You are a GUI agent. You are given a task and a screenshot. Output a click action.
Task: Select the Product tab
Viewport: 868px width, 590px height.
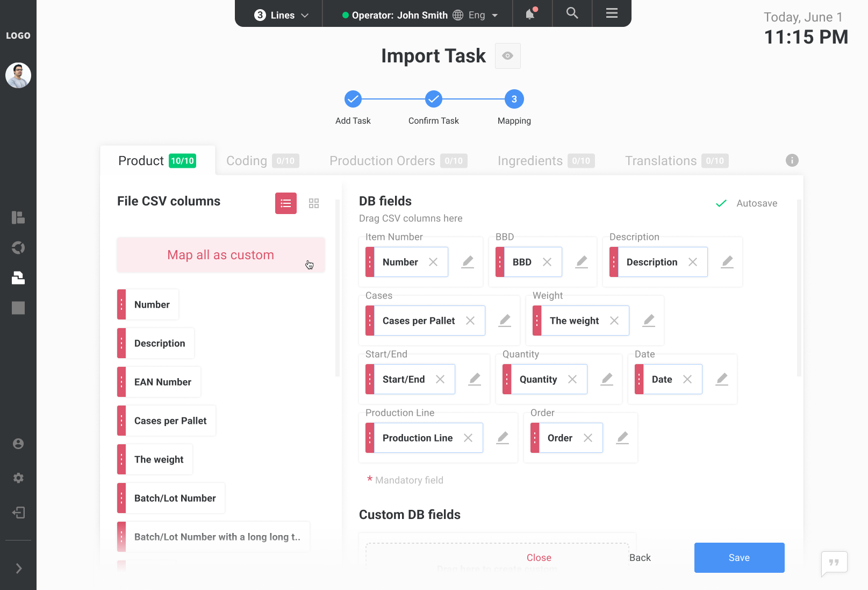(x=157, y=161)
